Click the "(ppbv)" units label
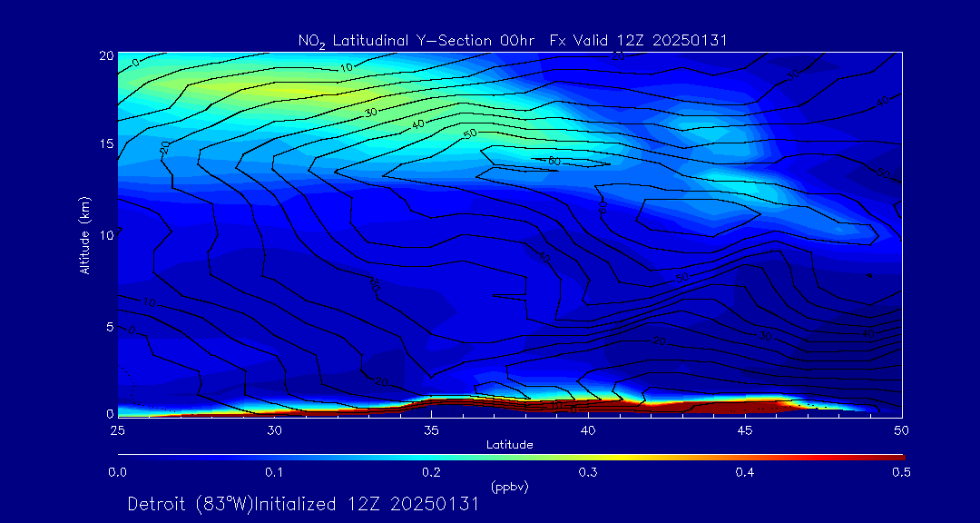The height and width of the screenshot is (523, 980). (x=510, y=488)
